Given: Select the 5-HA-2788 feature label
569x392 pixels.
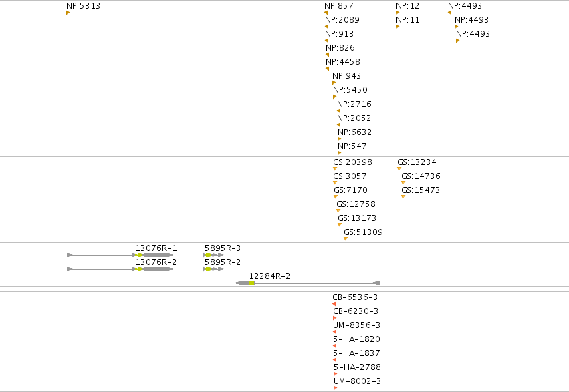Looking at the screenshot, I should pos(358,367).
